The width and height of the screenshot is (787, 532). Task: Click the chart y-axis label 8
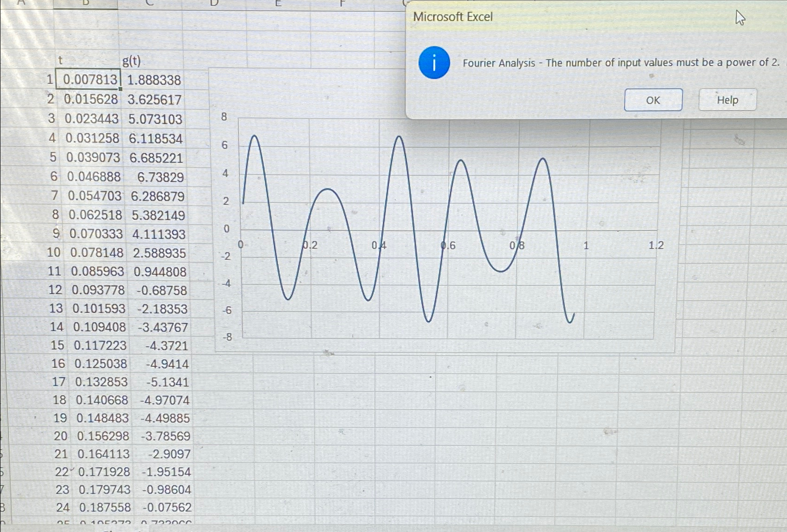224,117
